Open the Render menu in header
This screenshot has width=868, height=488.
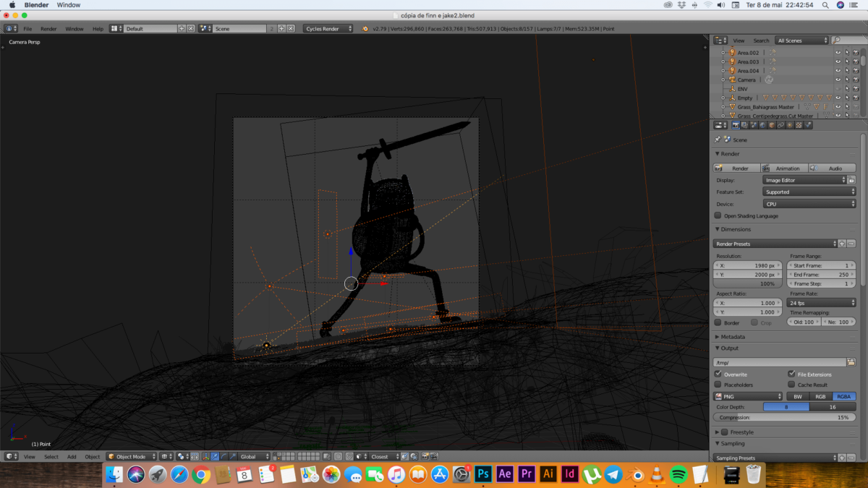[48, 29]
